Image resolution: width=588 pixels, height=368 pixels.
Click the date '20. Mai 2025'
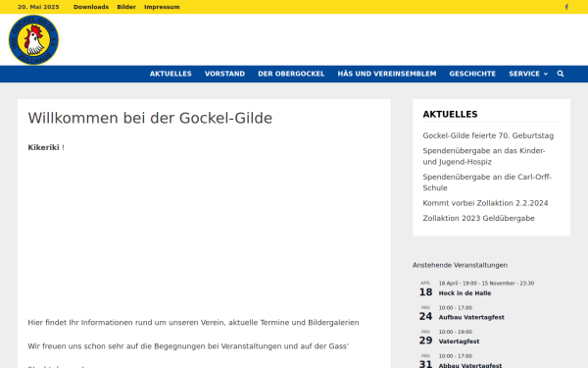click(38, 7)
